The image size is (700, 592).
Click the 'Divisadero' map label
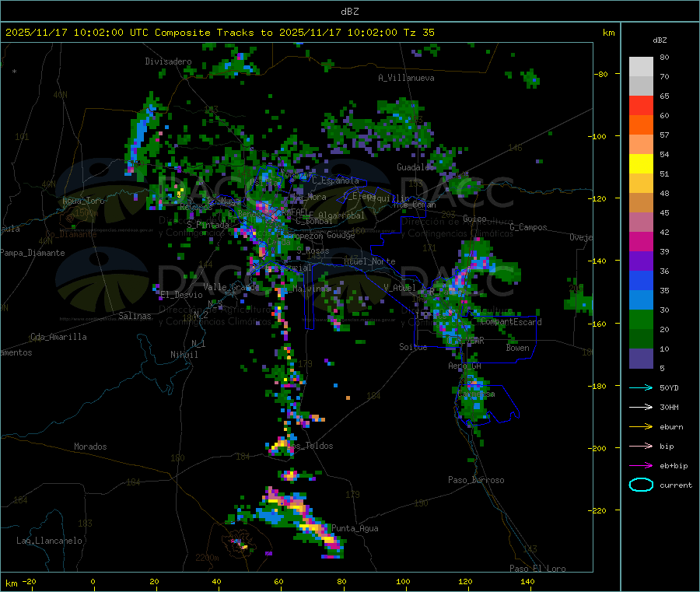pos(168,61)
